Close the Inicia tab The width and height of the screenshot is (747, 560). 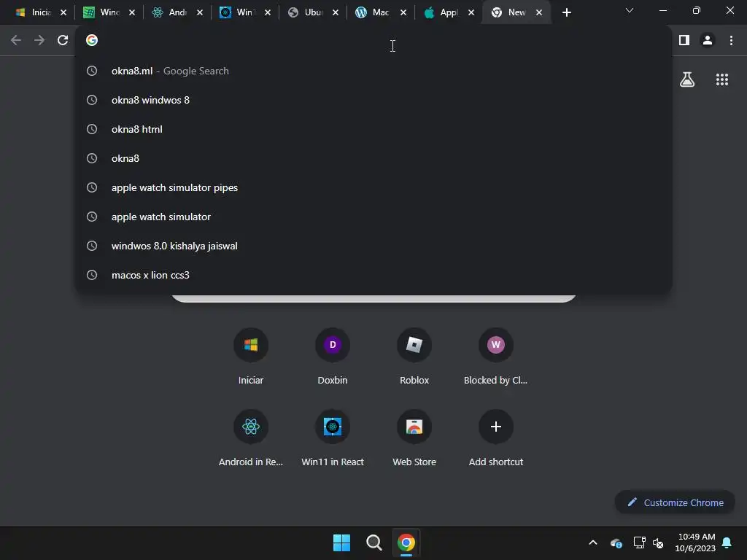point(63,13)
